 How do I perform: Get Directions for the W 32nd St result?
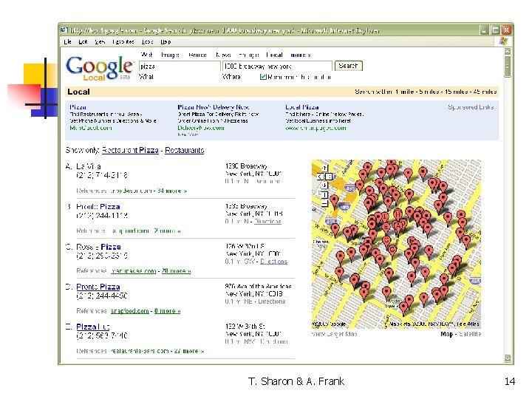coord(274,262)
